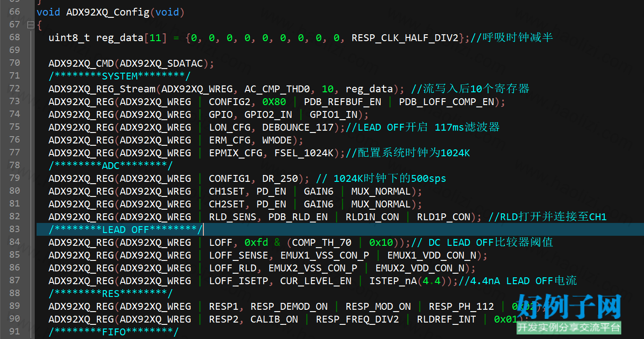Viewport: 644px width, 339px height.
Task: Click LOFF_SENSE register name
Action: 239,255
